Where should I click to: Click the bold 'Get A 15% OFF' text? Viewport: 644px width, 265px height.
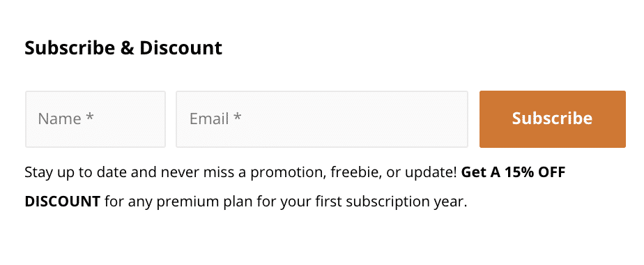tap(514, 172)
